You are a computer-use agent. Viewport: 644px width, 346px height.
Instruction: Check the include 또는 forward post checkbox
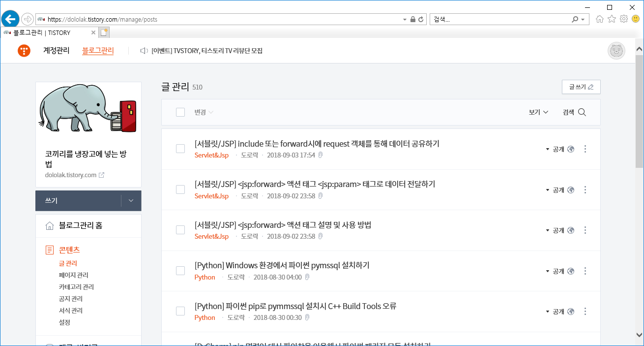pyautogui.click(x=180, y=149)
